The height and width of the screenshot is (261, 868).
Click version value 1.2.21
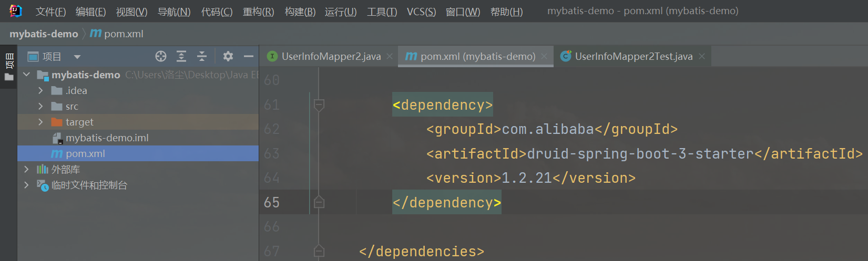tap(527, 178)
